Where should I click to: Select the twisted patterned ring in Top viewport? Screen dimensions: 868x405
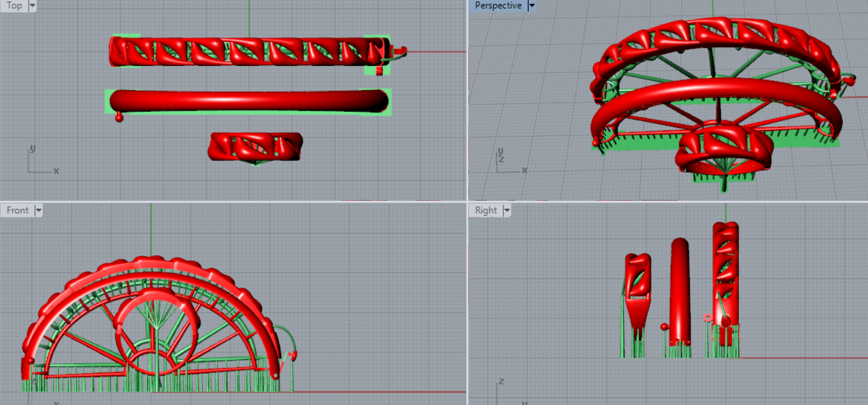pos(248,51)
